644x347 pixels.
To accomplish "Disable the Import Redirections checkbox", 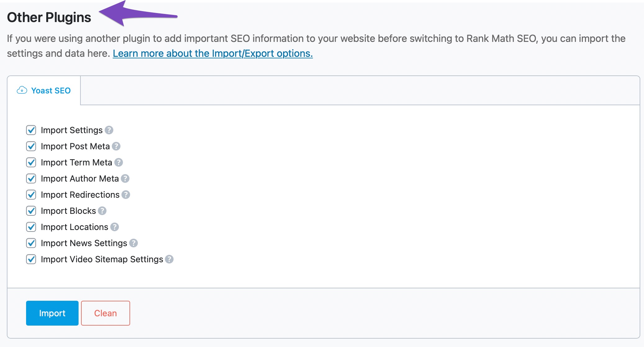I will click(x=31, y=195).
